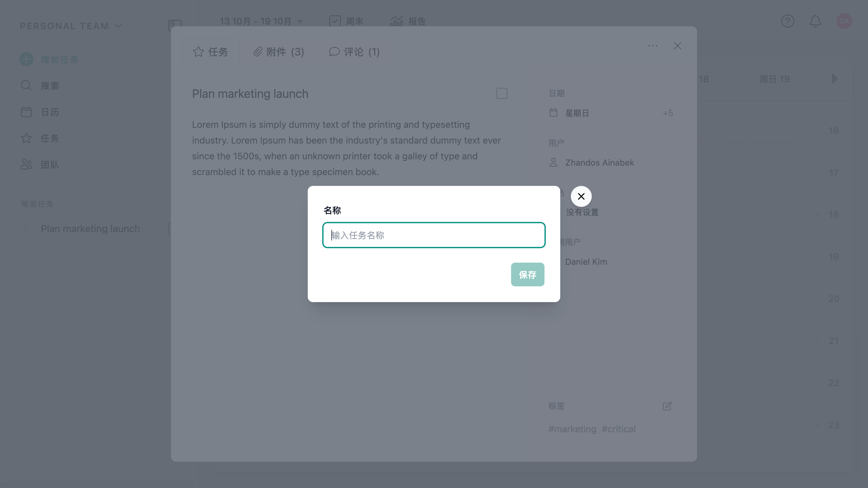Click the user avatar in top right
Image resolution: width=868 pixels, height=488 pixels.
(x=844, y=21)
